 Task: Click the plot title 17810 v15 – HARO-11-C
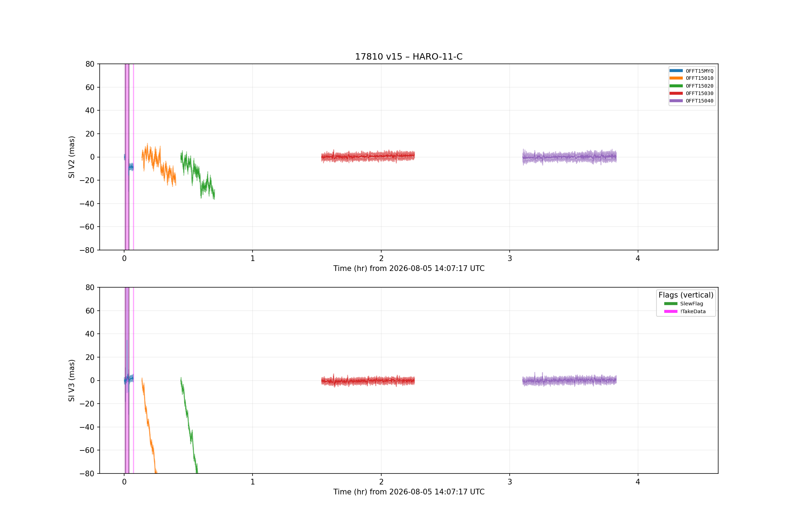[x=409, y=57]
